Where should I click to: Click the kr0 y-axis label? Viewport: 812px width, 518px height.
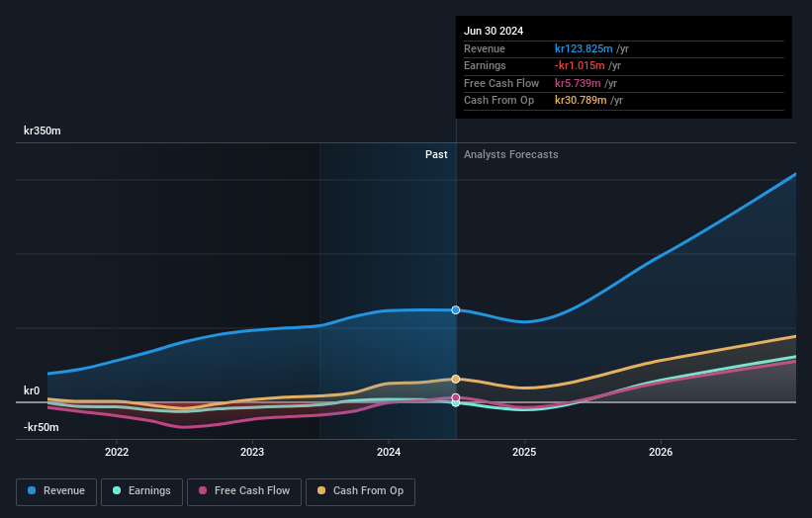32,390
